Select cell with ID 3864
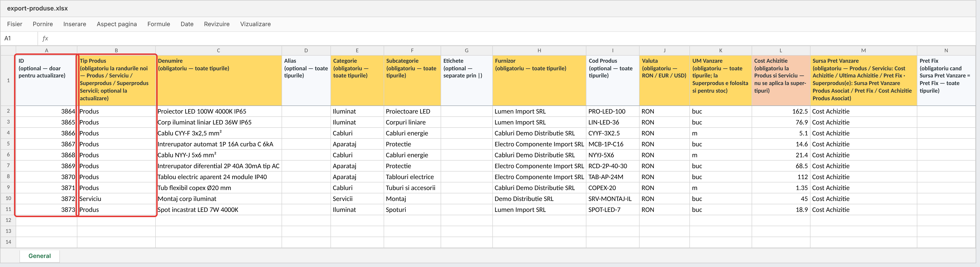The width and height of the screenshot is (980, 267). pyautogui.click(x=47, y=111)
